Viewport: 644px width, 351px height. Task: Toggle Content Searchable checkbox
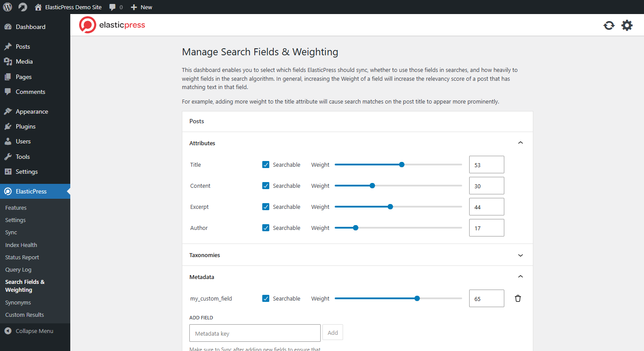(x=266, y=186)
